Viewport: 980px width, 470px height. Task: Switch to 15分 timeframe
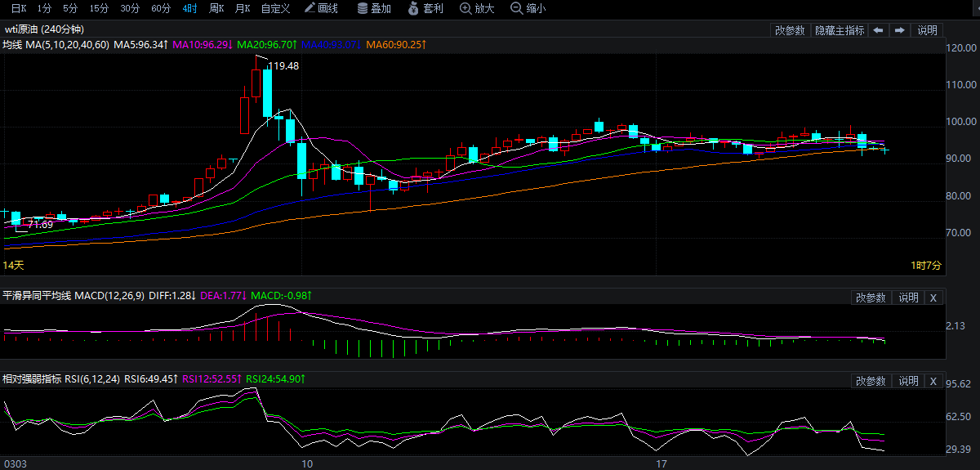coord(99,8)
